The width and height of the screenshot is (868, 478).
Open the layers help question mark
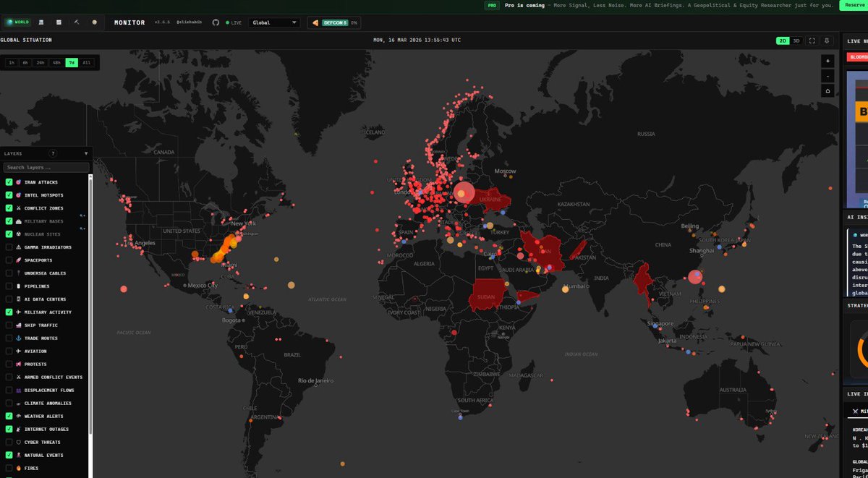(x=53, y=153)
